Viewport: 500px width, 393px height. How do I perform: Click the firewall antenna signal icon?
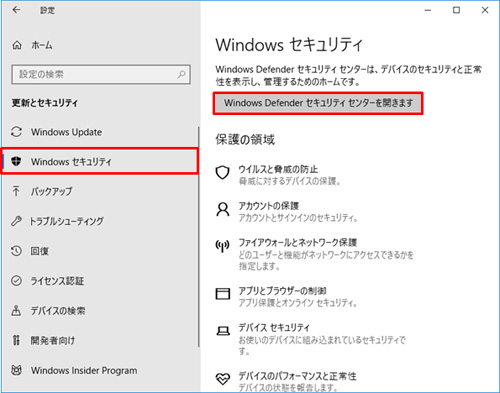pyautogui.click(x=223, y=246)
